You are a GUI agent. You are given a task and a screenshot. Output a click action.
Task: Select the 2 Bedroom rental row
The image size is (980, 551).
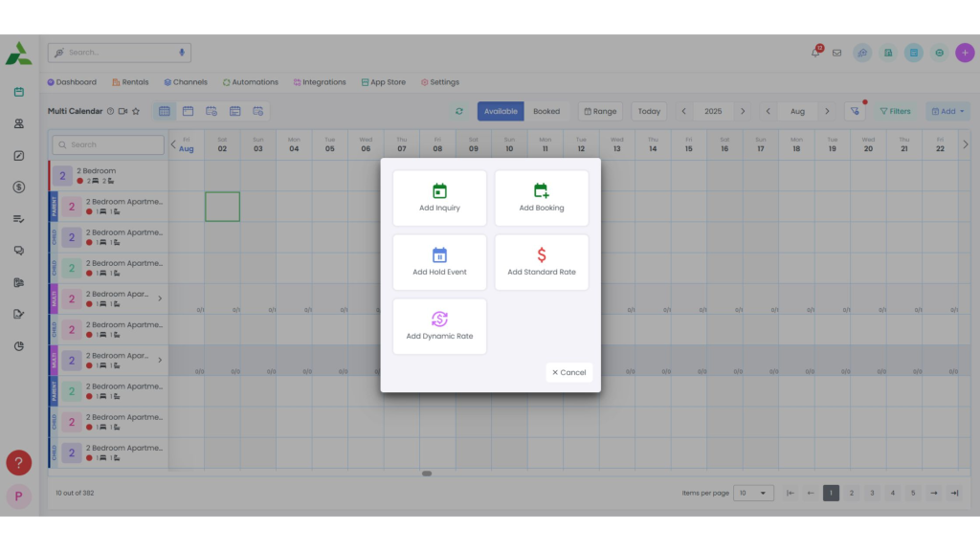tap(108, 176)
